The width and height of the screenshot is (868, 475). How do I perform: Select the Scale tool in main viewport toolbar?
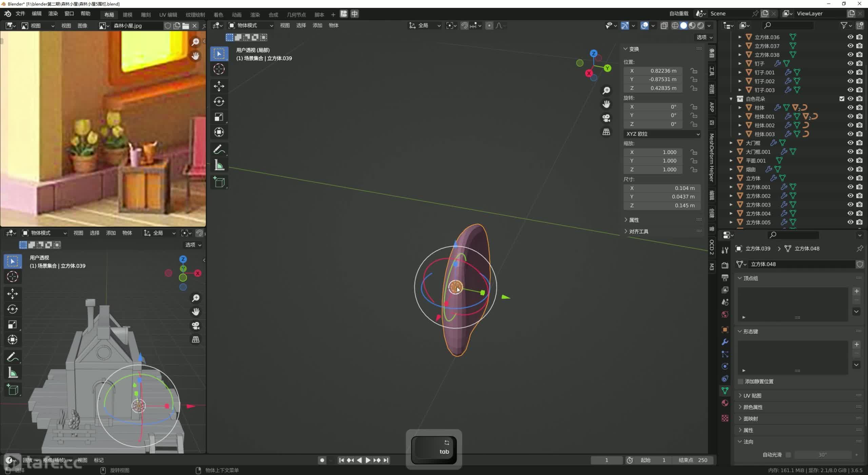tap(219, 117)
